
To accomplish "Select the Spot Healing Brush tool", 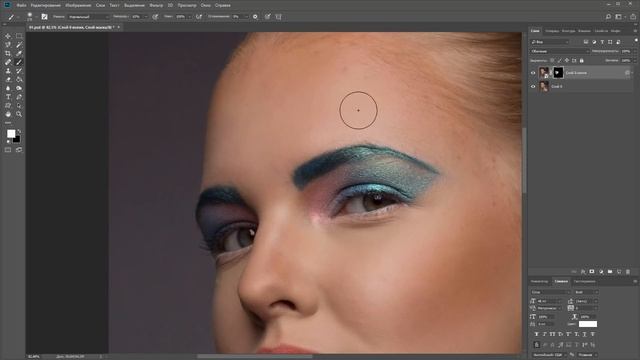I will click(x=8, y=62).
